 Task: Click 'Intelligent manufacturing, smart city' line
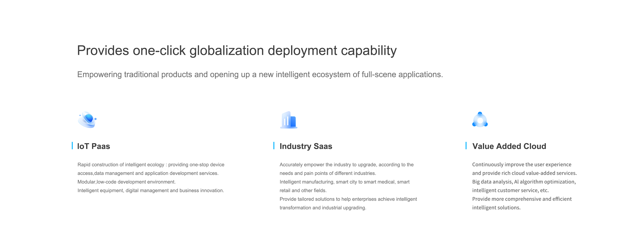click(344, 182)
